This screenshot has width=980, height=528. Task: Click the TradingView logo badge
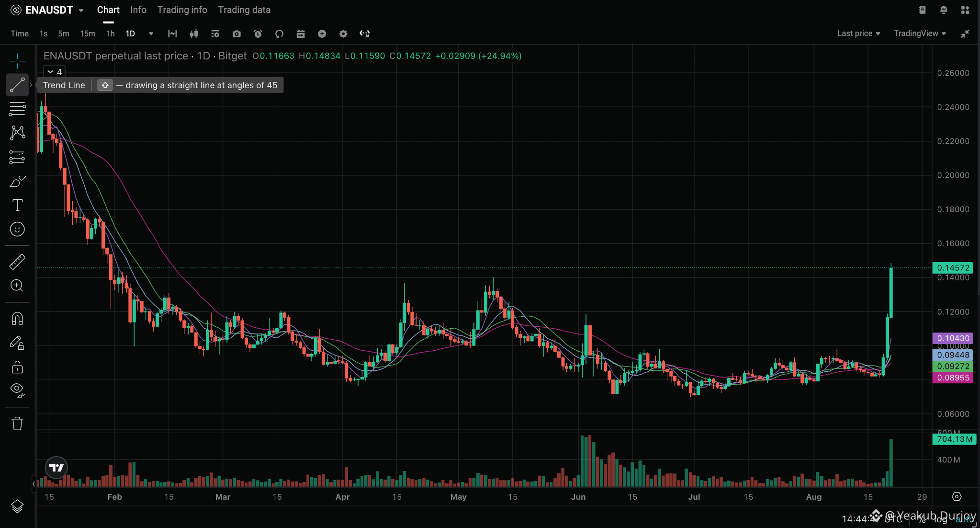(56, 468)
